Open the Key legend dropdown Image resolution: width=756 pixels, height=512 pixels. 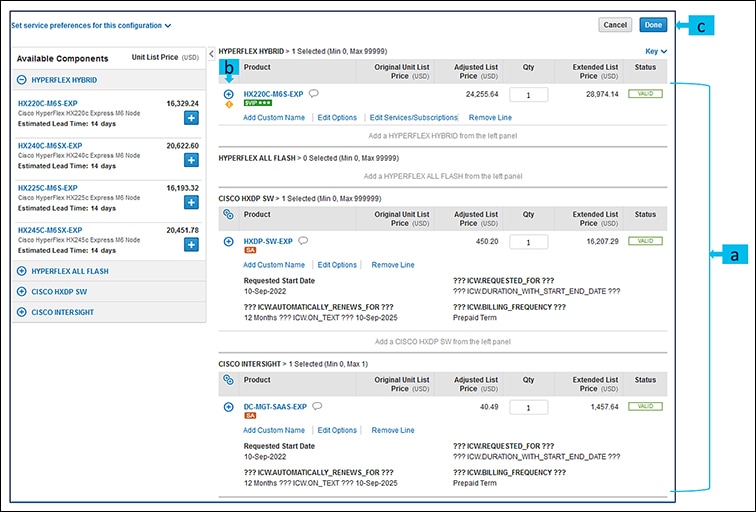[656, 51]
